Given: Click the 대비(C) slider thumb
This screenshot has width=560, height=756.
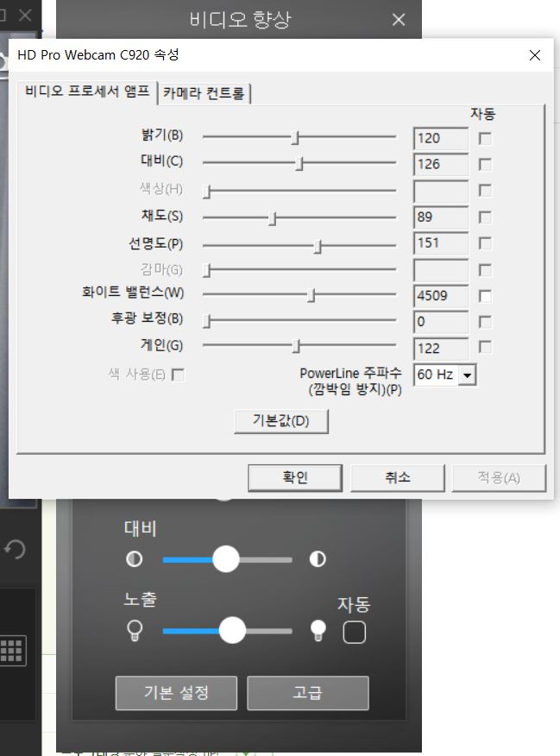Looking at the screenshot, I should tap(299, 163).
